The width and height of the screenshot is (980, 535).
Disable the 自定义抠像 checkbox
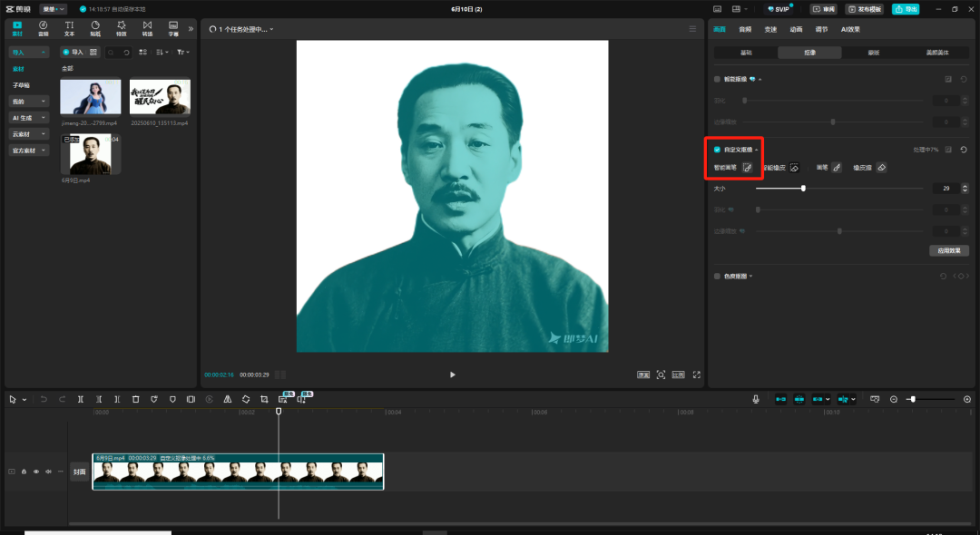point(718,149)
